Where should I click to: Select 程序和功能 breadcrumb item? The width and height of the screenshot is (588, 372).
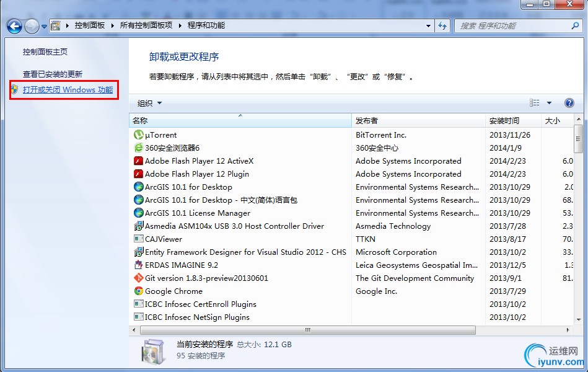pos(206,25)
